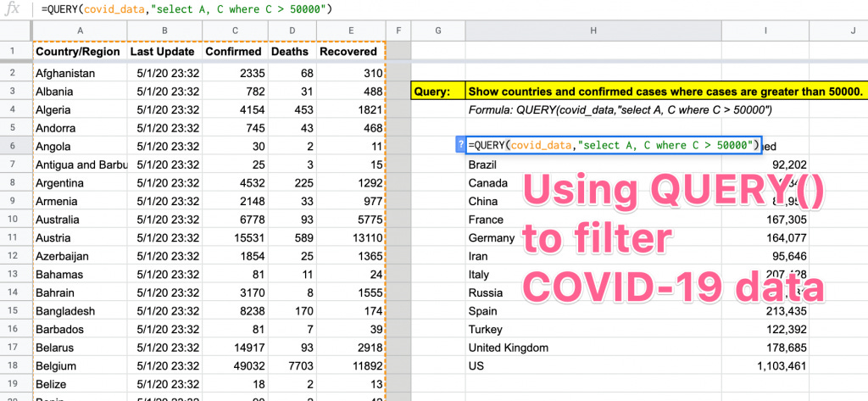Image resolution: width=868 pixels, height=401 pixels.
Task: Select row 6 header
Action: (x=16, y=146)
